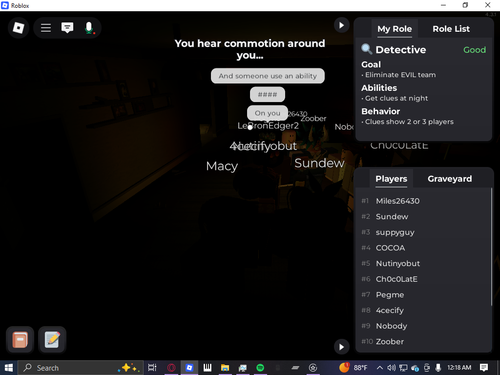
Task: Open the weather 88°F widget
Action: click(x=353, y=368)
